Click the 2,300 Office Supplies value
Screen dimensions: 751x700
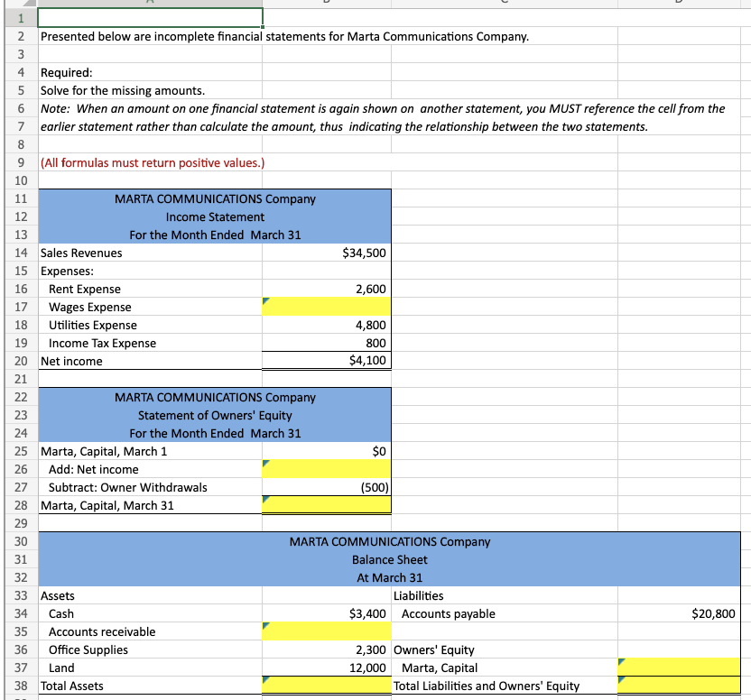370,649
